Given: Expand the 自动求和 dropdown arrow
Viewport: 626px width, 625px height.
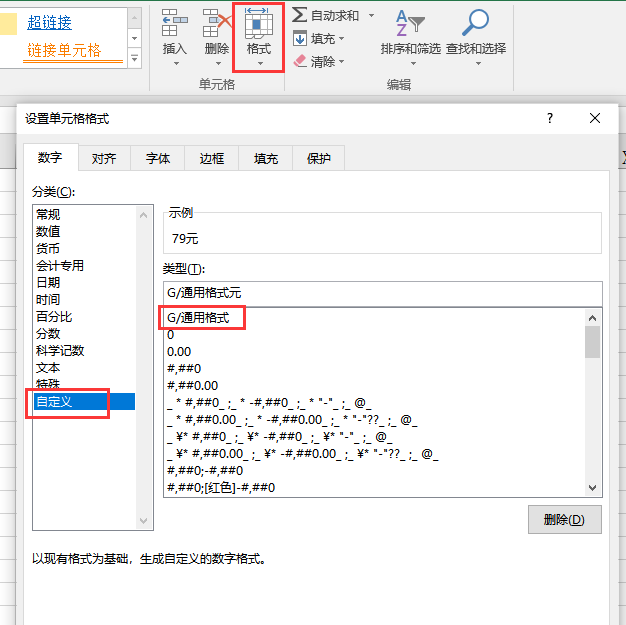Looking at the screenshot, I should pos(371,16).
